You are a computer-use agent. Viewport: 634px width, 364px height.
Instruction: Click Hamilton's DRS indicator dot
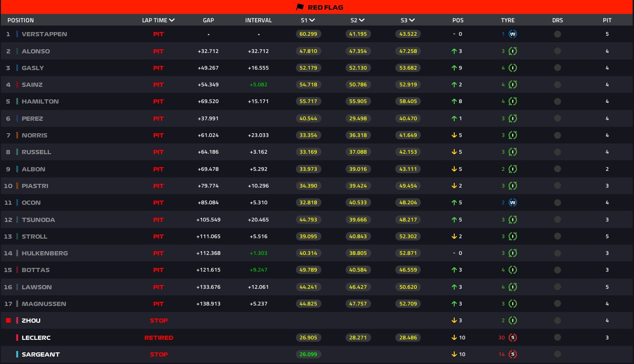pos(557,101)
